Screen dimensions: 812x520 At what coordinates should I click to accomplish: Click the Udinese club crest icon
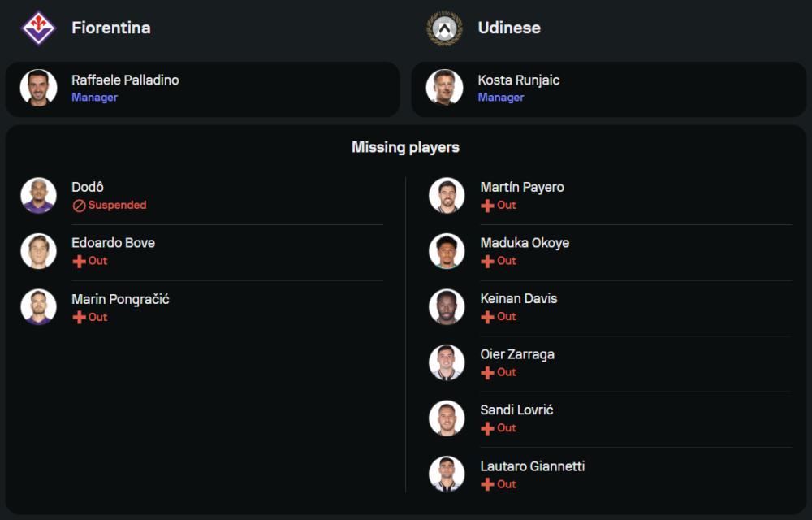[x=444, y=28]
